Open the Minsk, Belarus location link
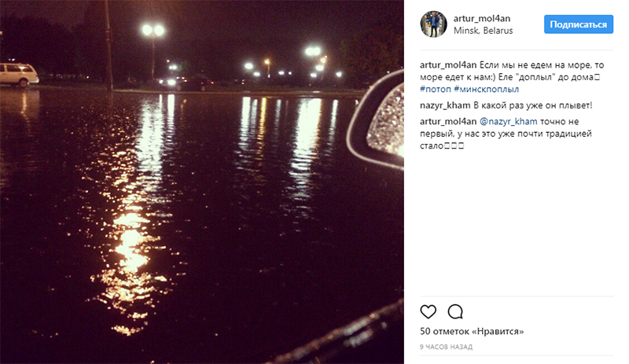Image resolution: width=629 pixels, height=364 pixels. click(x=483, y=31)
